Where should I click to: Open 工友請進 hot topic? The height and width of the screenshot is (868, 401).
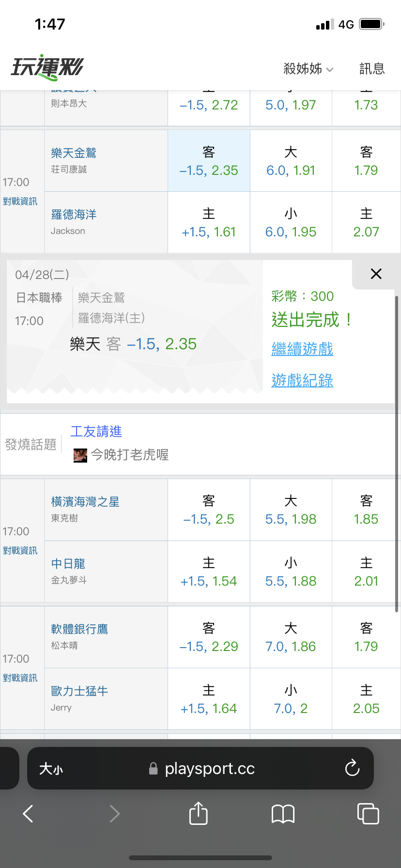96,432
